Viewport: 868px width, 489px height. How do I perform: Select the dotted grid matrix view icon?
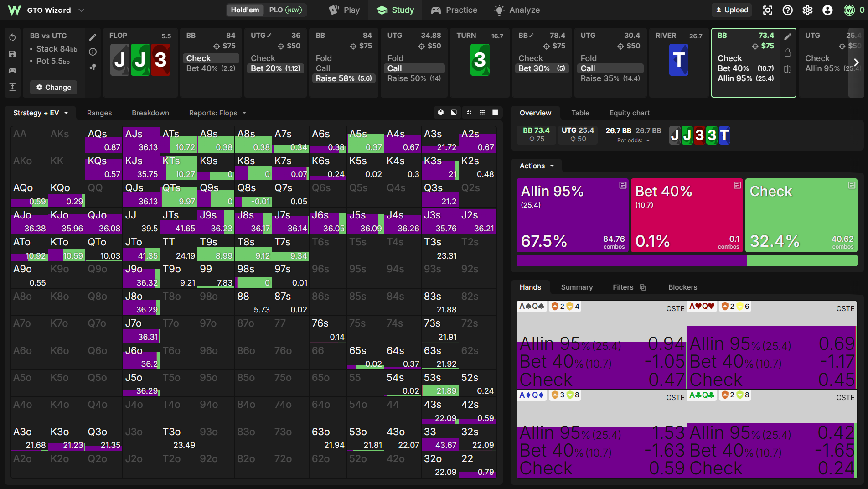pos(482,113)
